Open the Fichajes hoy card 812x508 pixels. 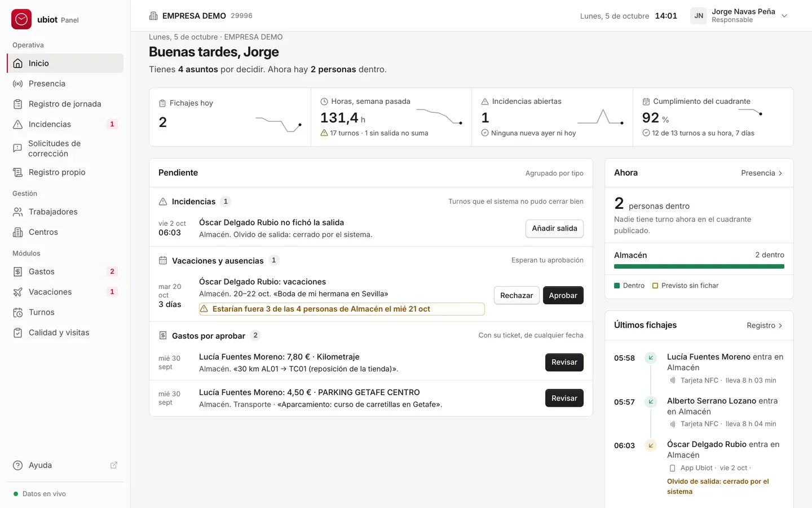[x=230, y=117]
